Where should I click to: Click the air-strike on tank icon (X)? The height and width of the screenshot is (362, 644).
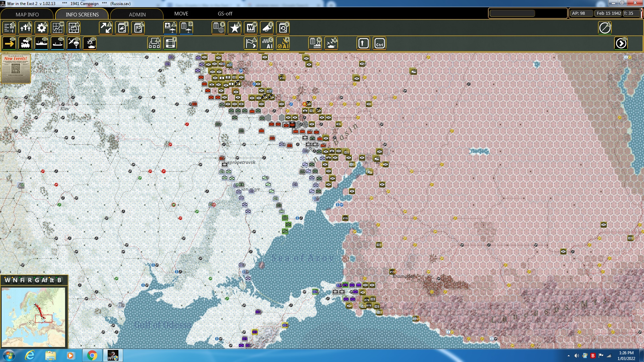(331, 43)
